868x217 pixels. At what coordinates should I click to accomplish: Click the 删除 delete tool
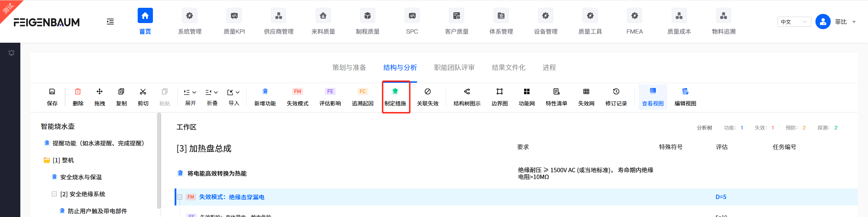click(x=78, y=97)
